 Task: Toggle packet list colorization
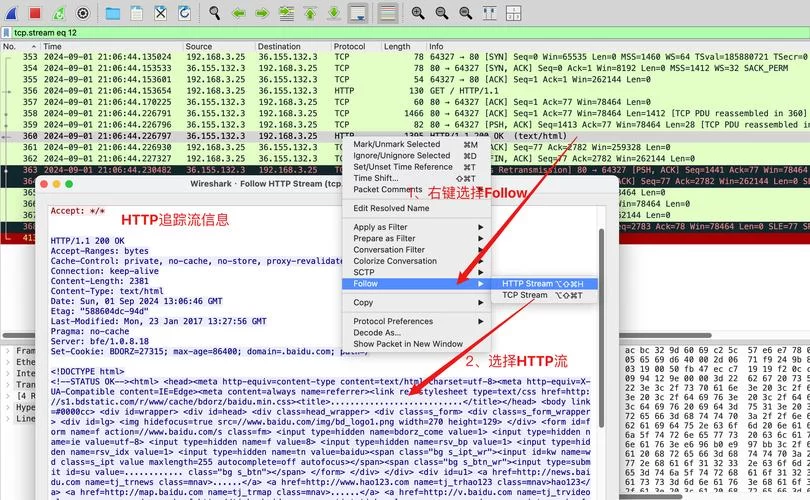[x=387, y=13]
